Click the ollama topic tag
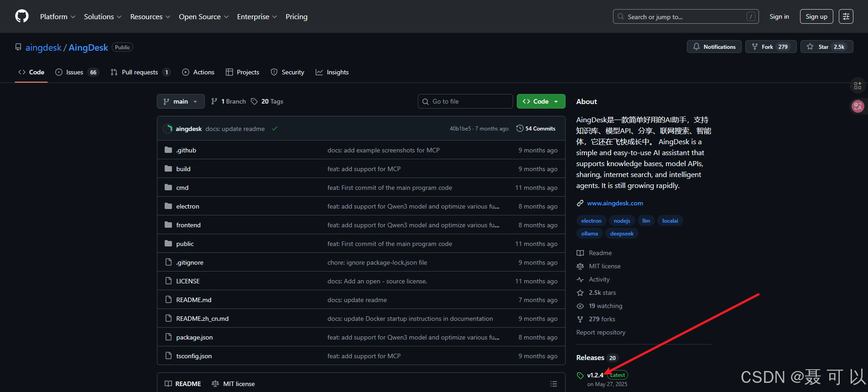868x392 pixels. (589, 234)
